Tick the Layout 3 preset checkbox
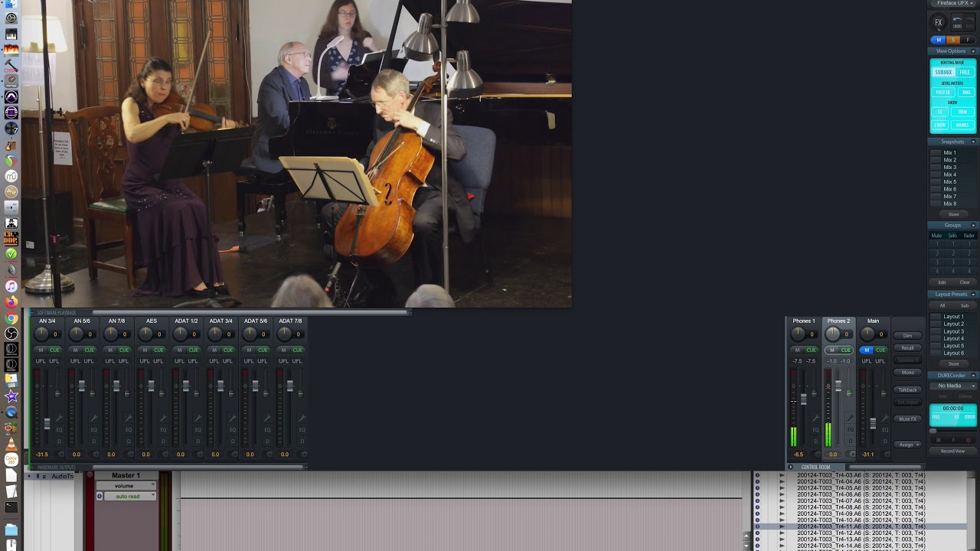The image size is (980, 551). (x=936, y=331)
